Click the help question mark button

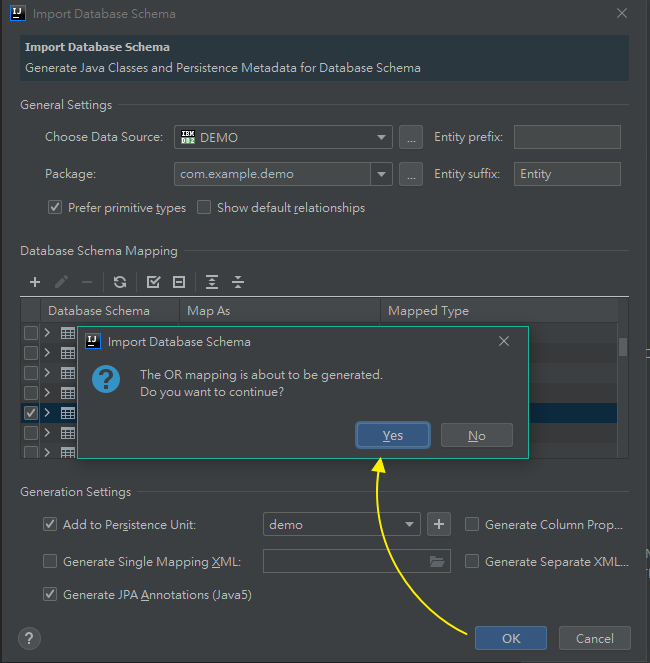click(30, 638)
